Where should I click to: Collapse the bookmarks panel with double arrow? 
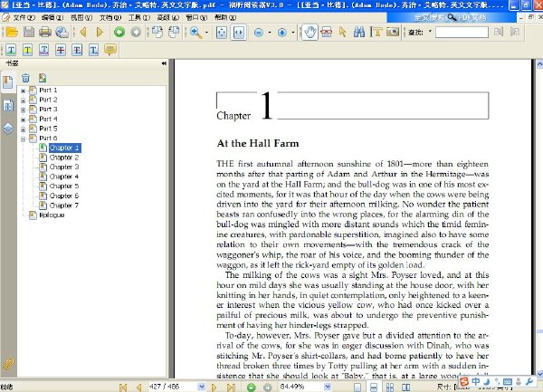164,63
